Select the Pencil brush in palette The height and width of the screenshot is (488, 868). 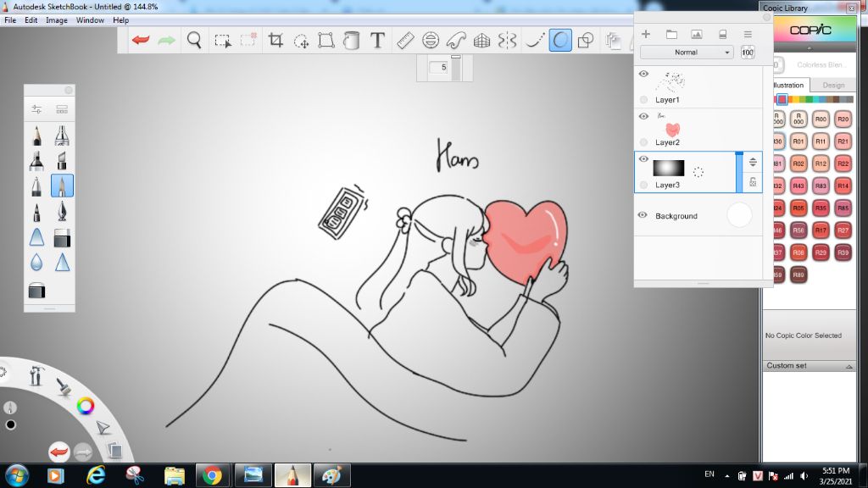point(36,135)
